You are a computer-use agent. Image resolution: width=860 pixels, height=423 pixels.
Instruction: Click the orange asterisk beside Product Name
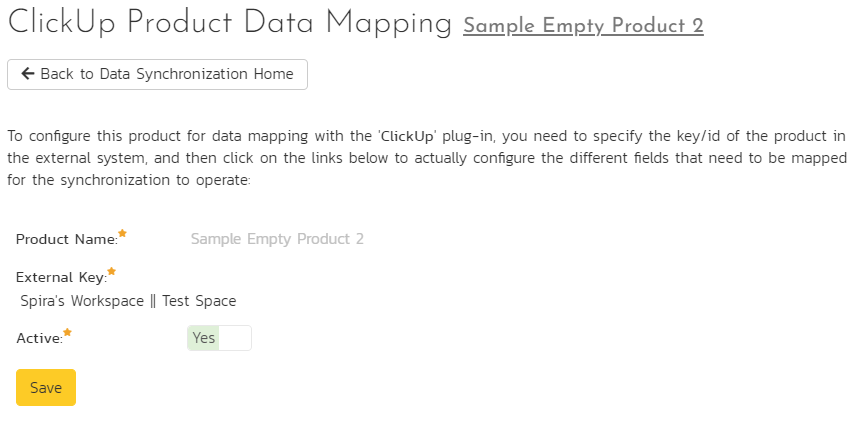[x=122, y=233]
